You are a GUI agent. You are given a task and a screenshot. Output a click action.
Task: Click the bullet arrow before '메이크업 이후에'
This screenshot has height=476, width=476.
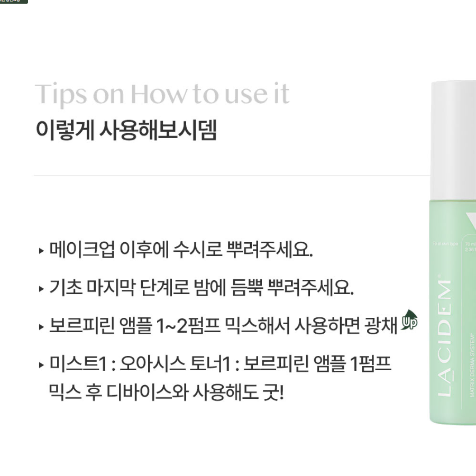coord(42,251)
